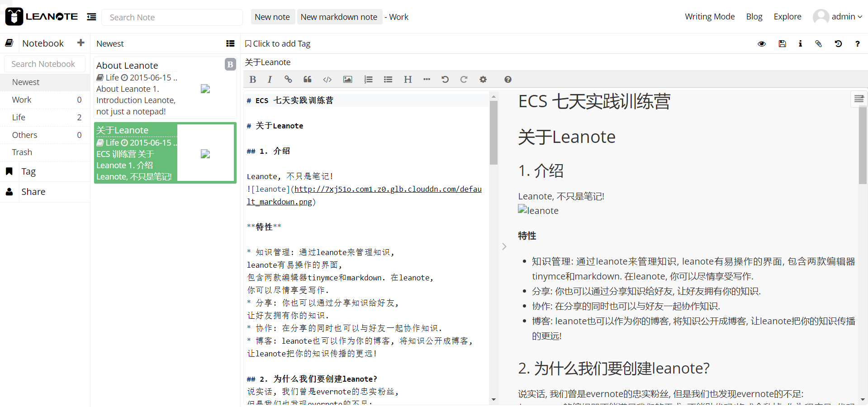
Task: Insert code block icon
Action: coord(327,80)
